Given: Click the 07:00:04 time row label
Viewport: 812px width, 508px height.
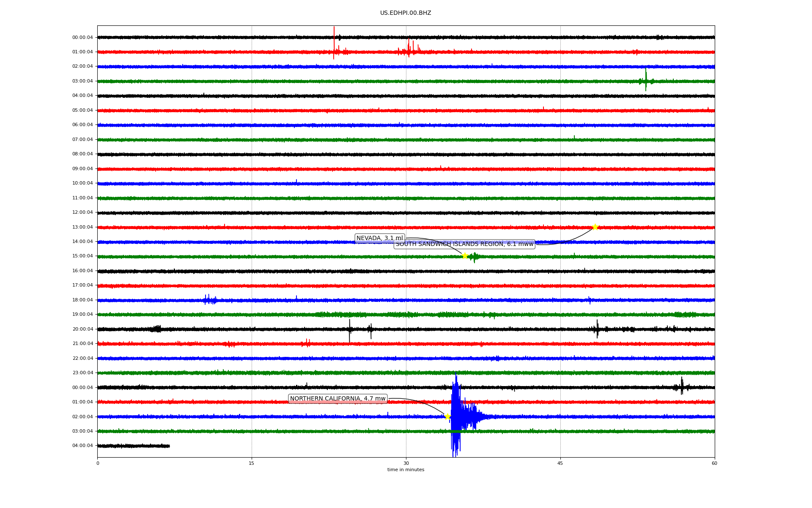Looking at the screenshot, I should pos(82,140).
